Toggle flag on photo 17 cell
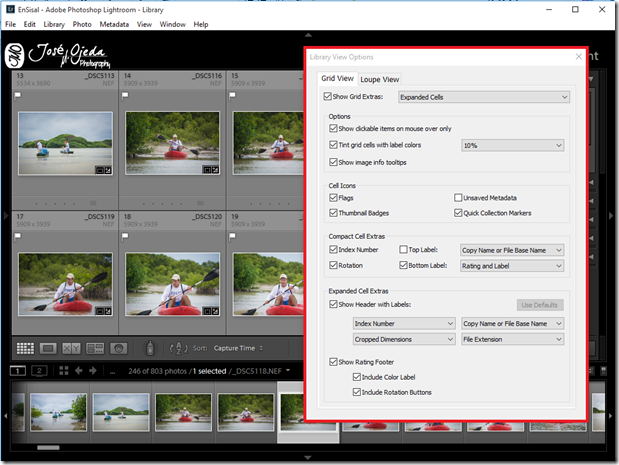 coord(17,236)
